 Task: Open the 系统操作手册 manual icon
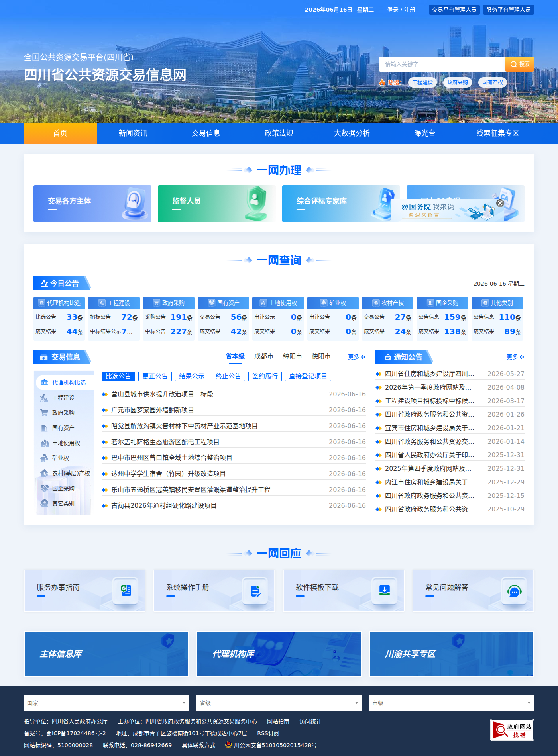[x=255, y=591]
